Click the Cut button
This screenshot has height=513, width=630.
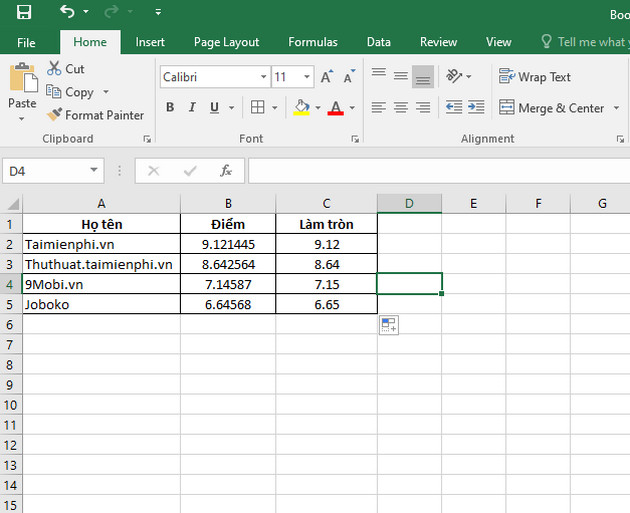[65, 69]
